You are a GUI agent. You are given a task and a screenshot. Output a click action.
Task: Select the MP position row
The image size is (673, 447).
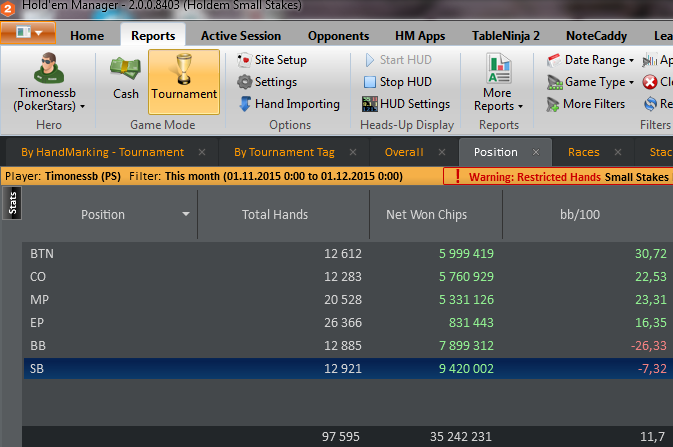tap(348, 299)
